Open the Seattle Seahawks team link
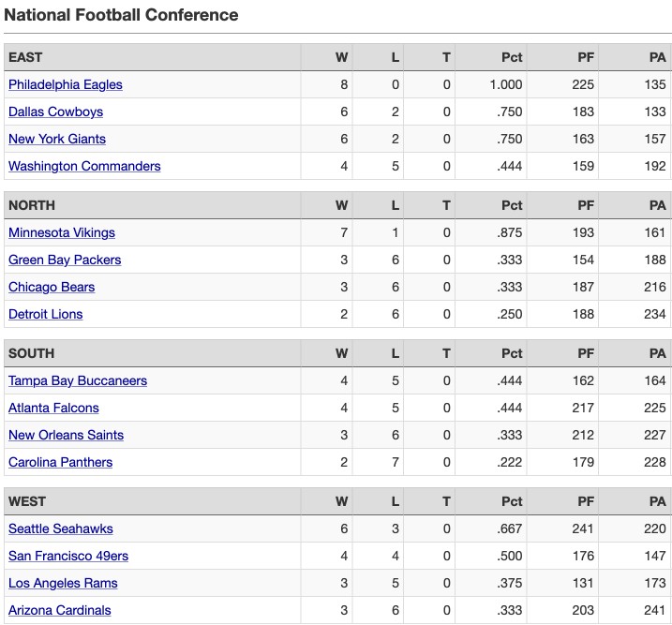The image size is (672, 625). point(61,528)
